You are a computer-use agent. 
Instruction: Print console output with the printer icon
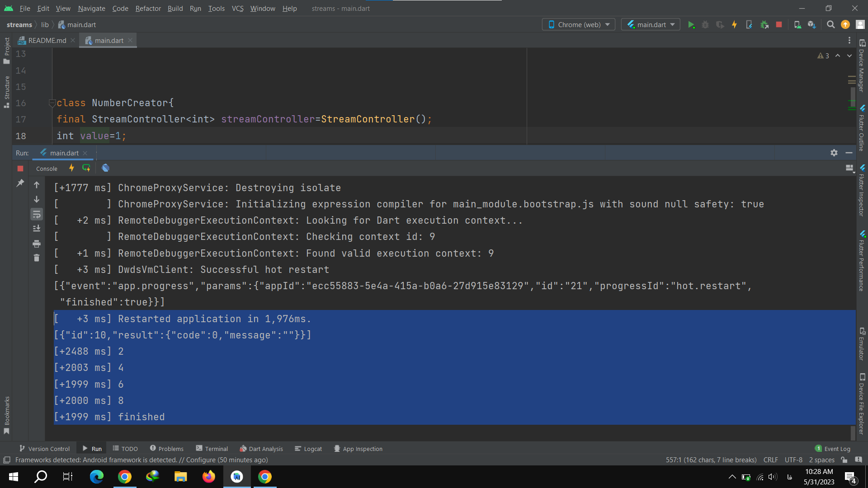tap(37, 244)
